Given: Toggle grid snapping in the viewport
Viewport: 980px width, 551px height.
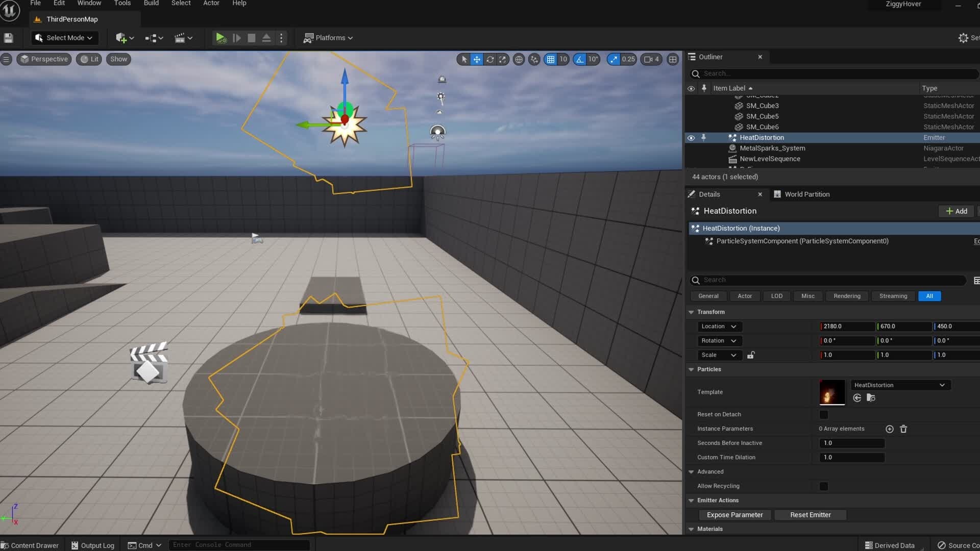Looking at the screenshot, I should tap(551, 59).
